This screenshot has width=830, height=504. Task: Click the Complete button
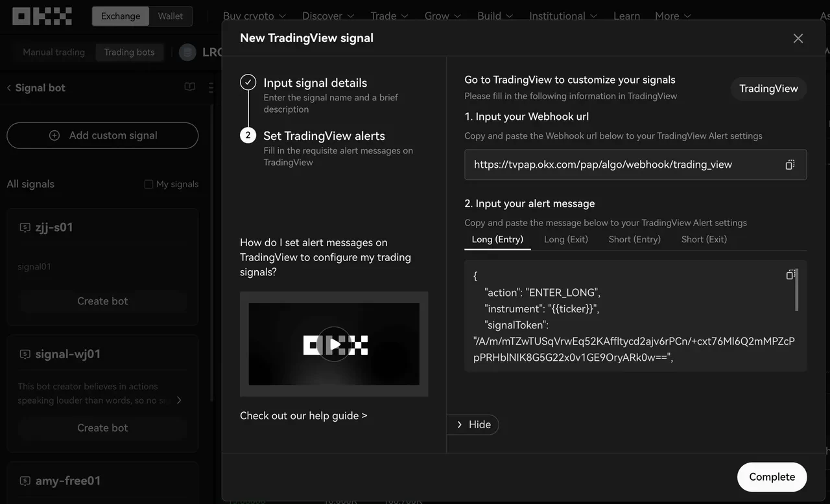pos(772,476)
